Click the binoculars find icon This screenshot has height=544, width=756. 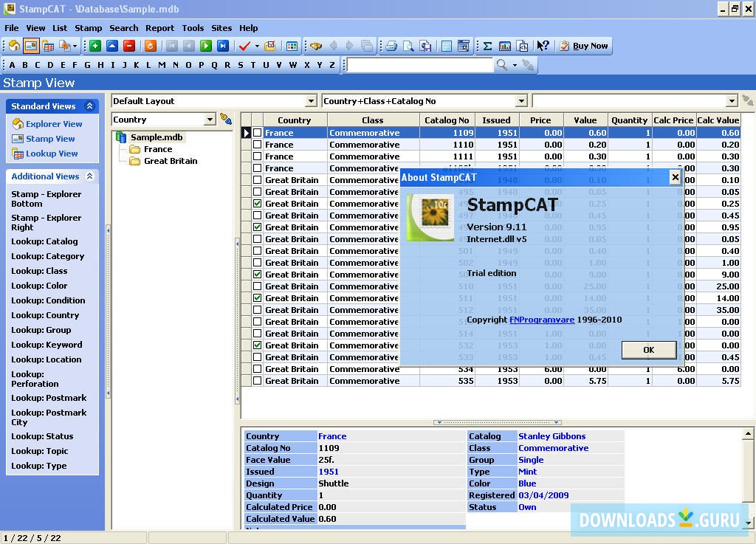(316, 46)
